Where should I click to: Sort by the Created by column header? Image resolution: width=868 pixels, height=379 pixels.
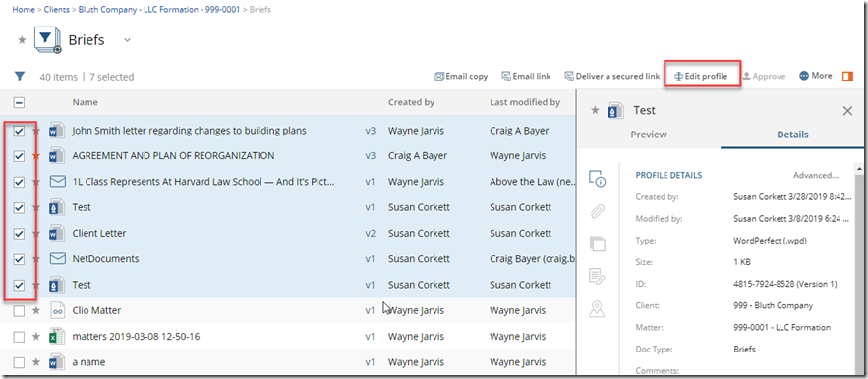411,102
